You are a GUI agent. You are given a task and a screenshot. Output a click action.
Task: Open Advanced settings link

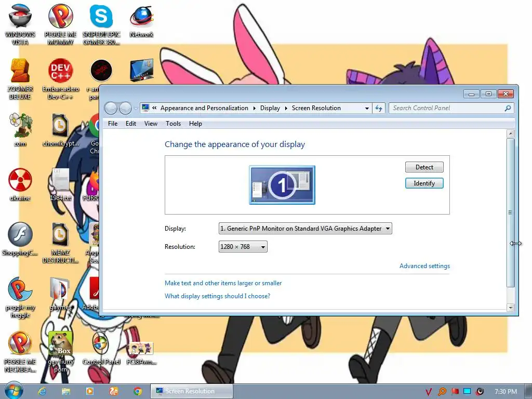pyautogui.click(x=424, y=266)
